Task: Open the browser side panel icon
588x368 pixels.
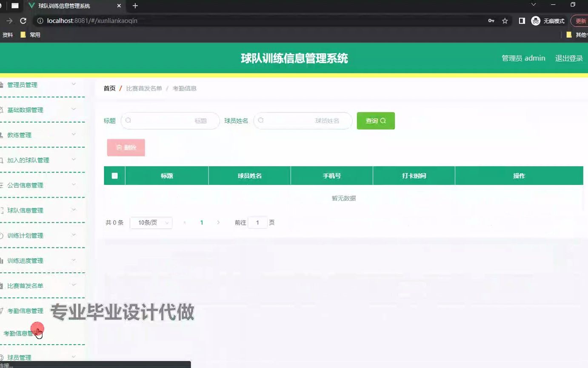Action: pyautogui.click(x=522, y=21)
